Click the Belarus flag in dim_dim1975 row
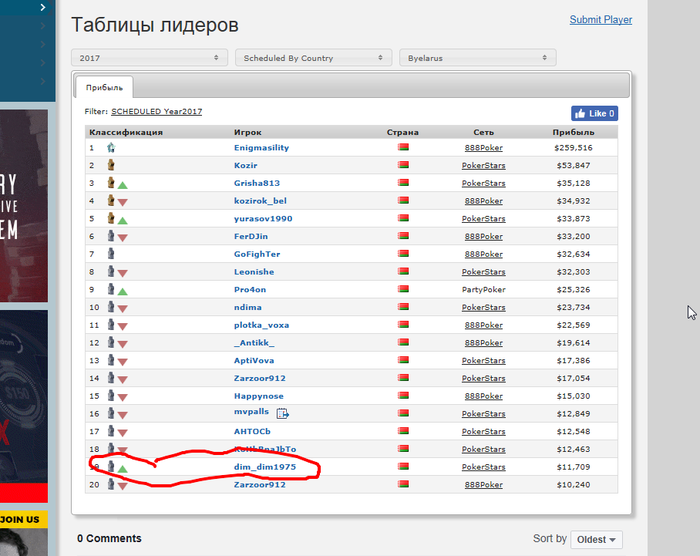This screenshot has height=556, width=700. [x=403, y=466]
